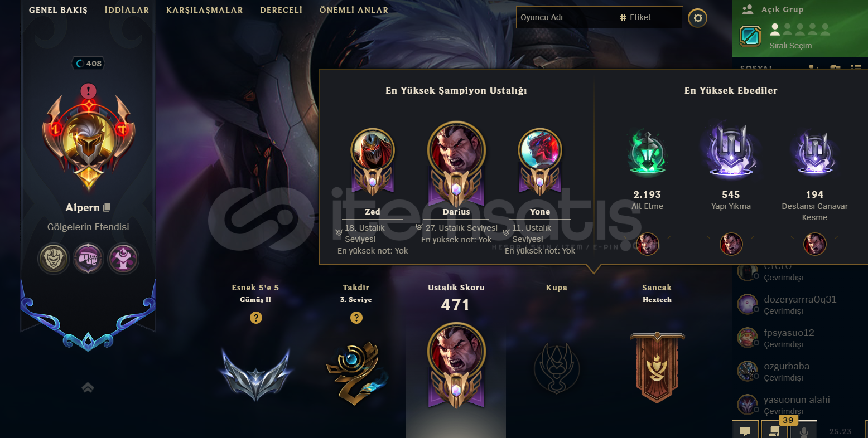
Task: Switch to the İDDİALAR tab
Action: click(127, 10)
